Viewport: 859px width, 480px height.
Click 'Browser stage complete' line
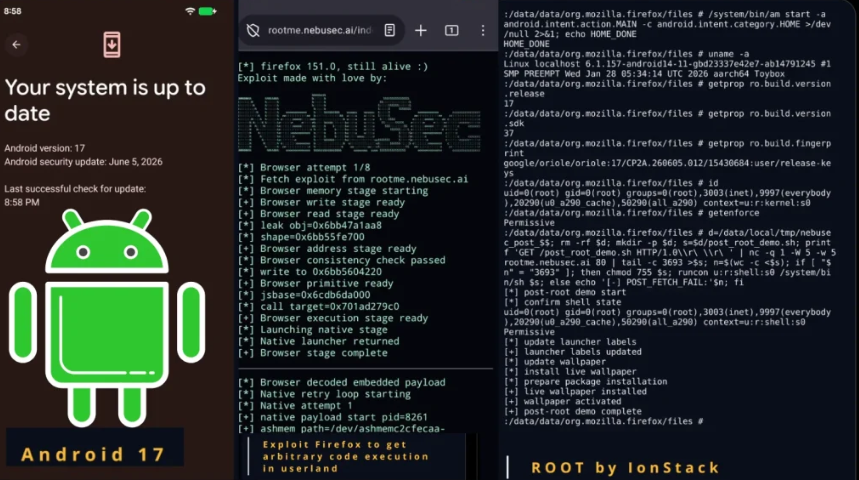312,353
